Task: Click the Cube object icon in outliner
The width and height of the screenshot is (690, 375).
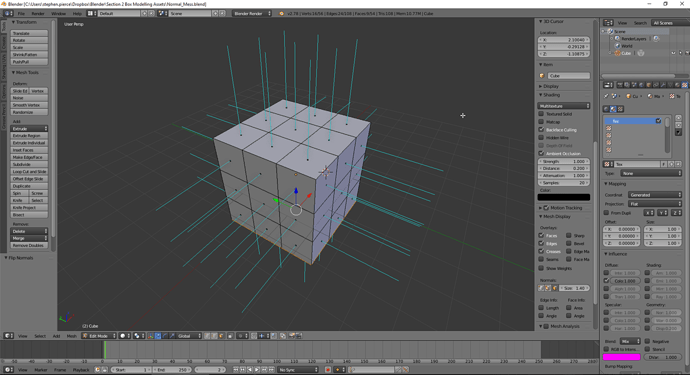Action: click(x=617, y=53)
